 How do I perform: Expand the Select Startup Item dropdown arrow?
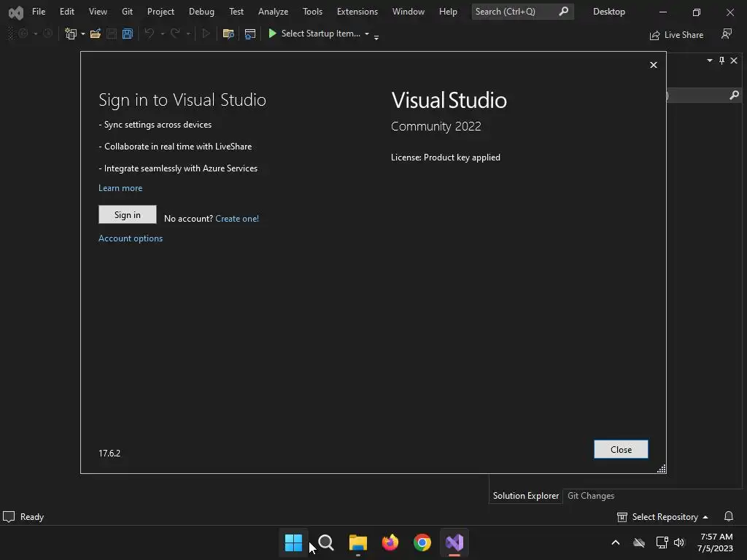tap(367, 34)
